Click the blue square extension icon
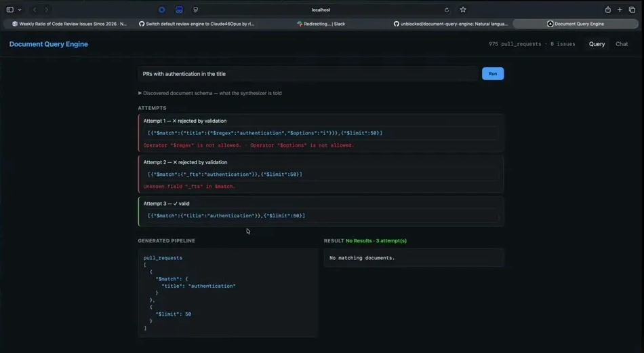The height and width of the screenshot is (353, 644). coord(179,10)
